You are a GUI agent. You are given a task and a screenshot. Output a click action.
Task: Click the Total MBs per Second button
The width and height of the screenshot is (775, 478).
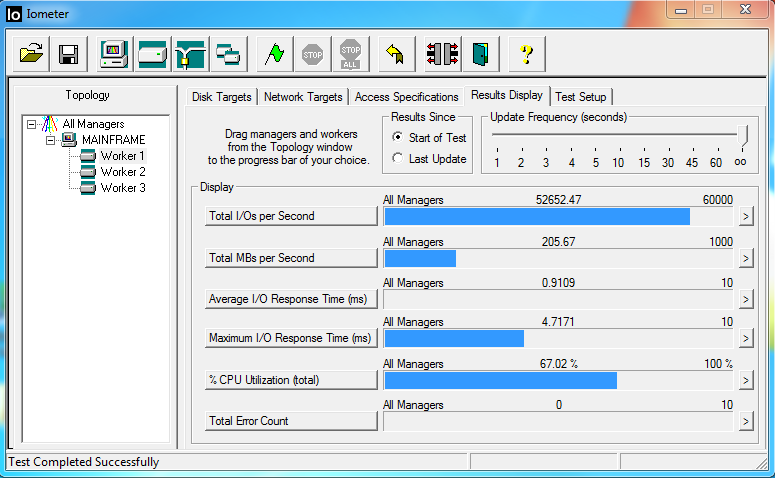291,258
